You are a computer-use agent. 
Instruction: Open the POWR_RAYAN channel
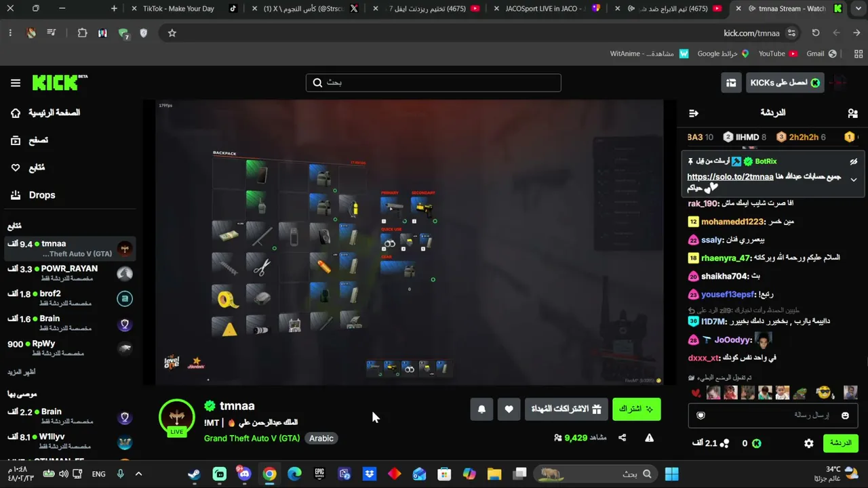(70, 273)
